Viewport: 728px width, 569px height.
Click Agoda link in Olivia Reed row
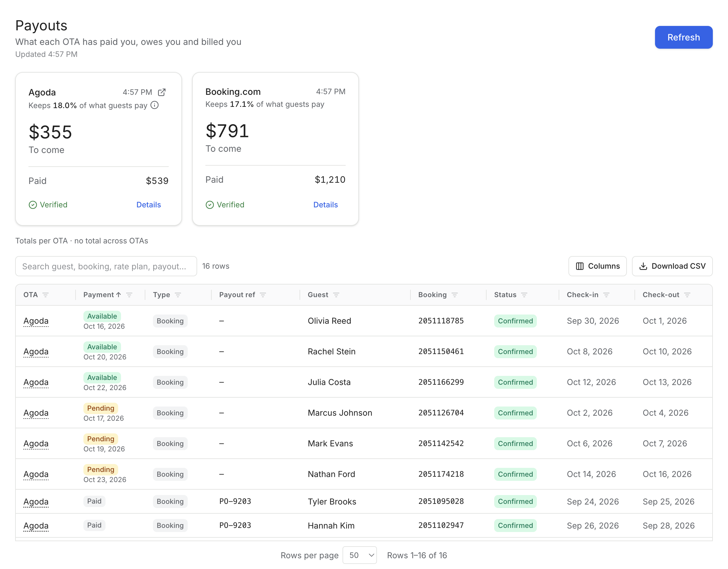(x=36, y=321)
